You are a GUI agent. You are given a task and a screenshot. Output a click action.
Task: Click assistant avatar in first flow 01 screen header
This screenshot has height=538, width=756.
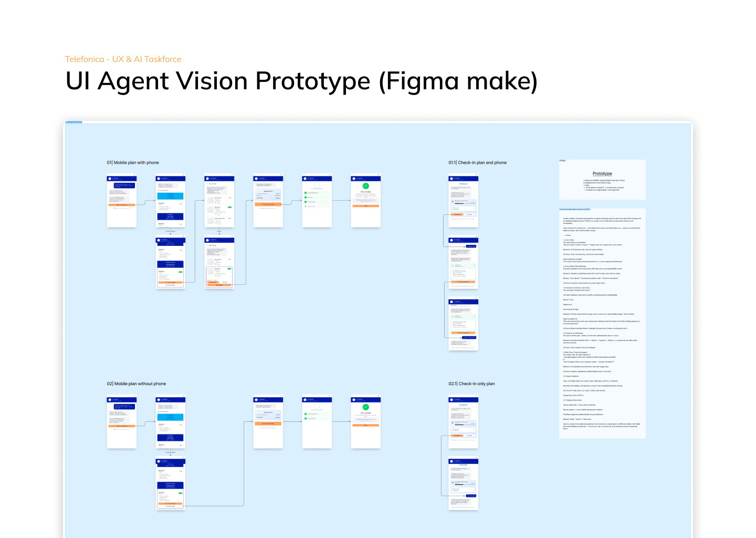[110, 179]
